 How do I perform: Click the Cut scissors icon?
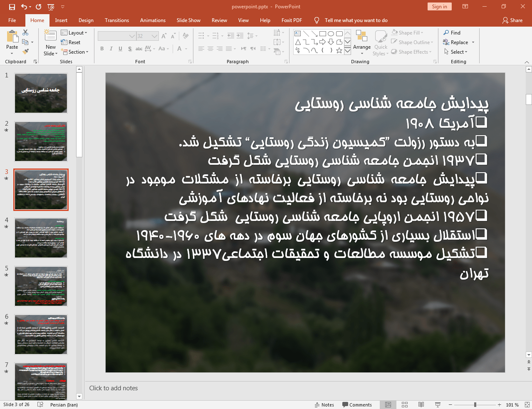pos(25,32)
